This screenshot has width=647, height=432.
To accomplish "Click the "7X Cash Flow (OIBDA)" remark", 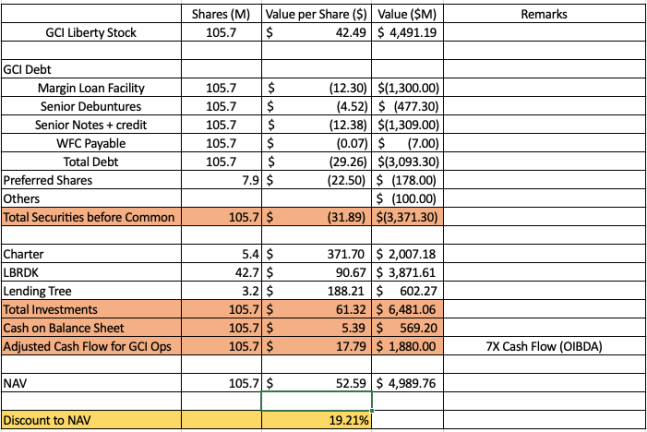I will click(544, 347).
